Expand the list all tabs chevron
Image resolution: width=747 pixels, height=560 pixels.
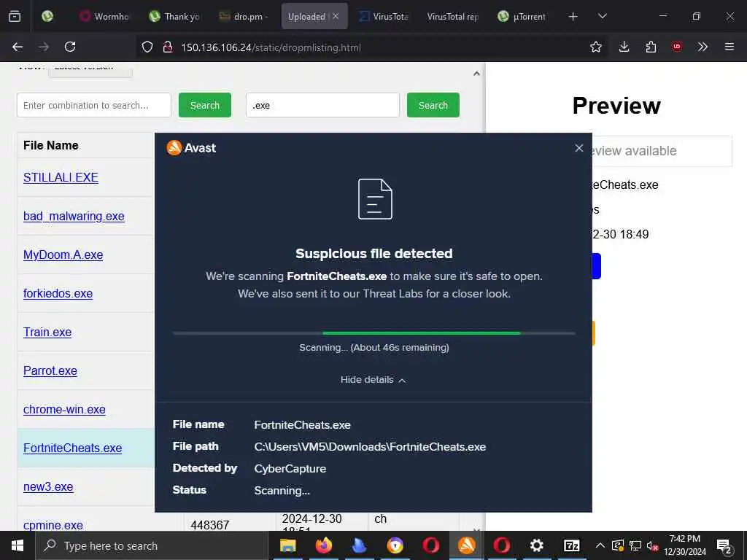click(x=602, y=16)
